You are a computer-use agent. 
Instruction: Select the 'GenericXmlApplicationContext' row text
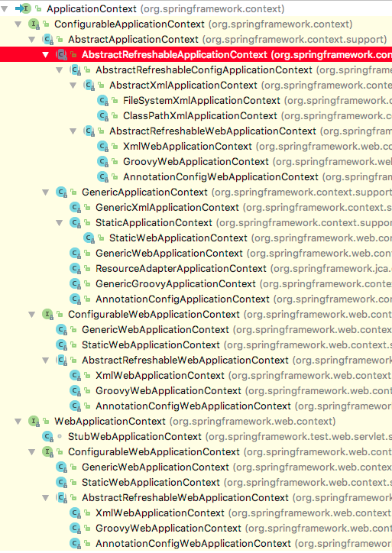tap(167, 208)
